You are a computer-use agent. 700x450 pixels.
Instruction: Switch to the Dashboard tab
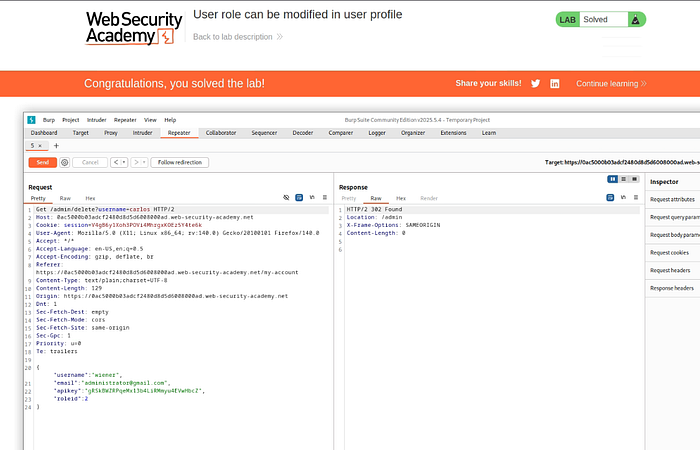44,133
